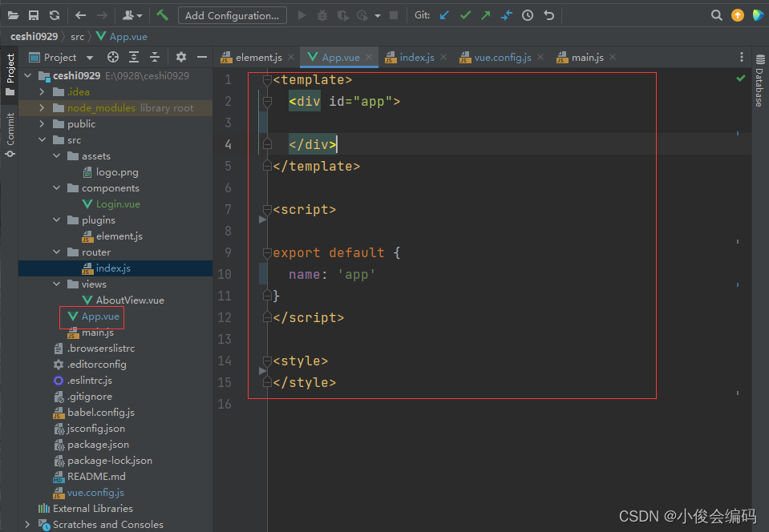769x532 pixels.
Task: Click the Rollback undo icon in toolbar
Action: pos(549,14)
